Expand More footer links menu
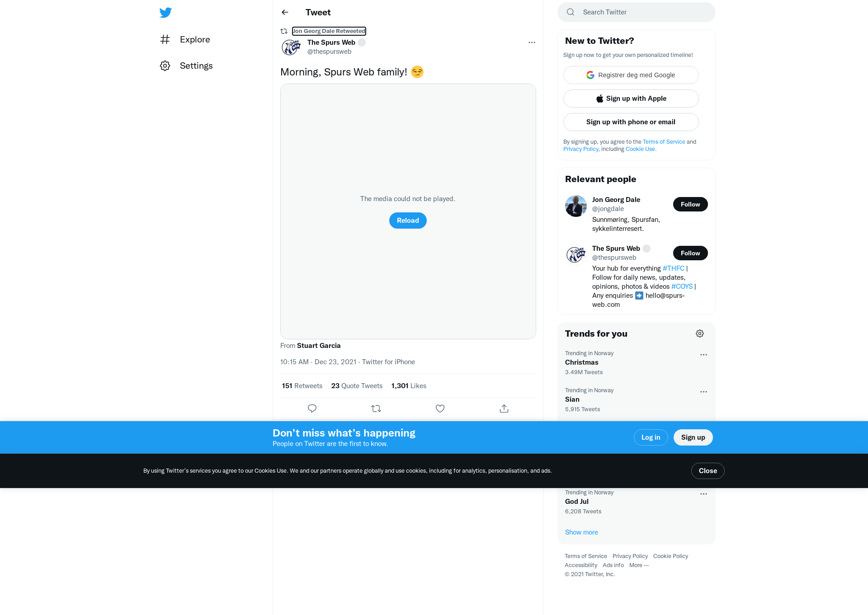Viewport: 868px width, 615px height. 639,565
